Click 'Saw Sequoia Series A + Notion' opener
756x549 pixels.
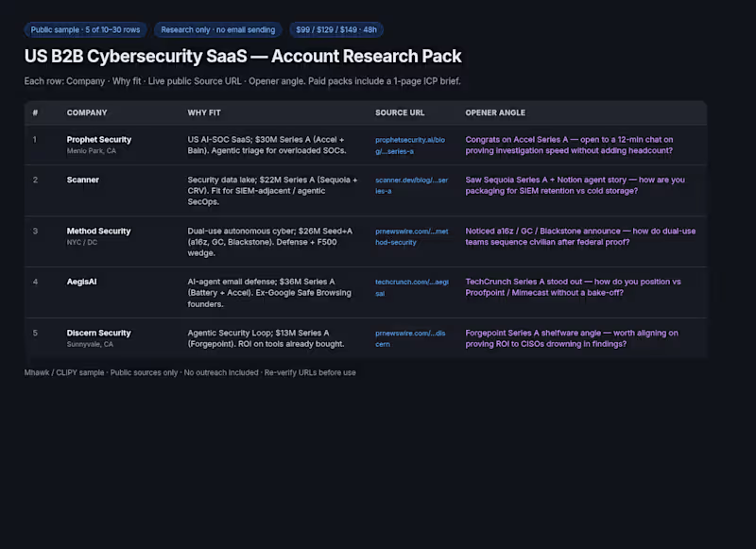575,185
